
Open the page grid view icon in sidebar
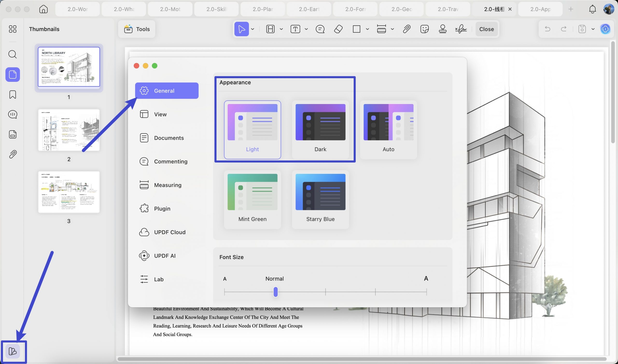(x=13, y=29)
